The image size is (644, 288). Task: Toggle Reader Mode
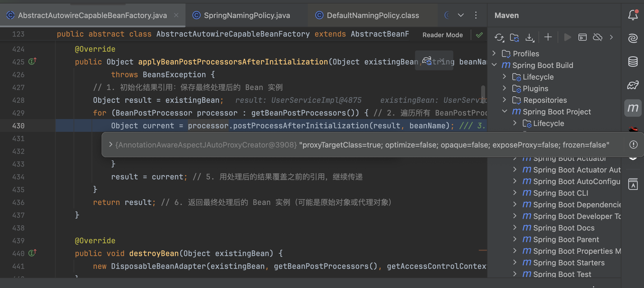[x=442, y=35]
